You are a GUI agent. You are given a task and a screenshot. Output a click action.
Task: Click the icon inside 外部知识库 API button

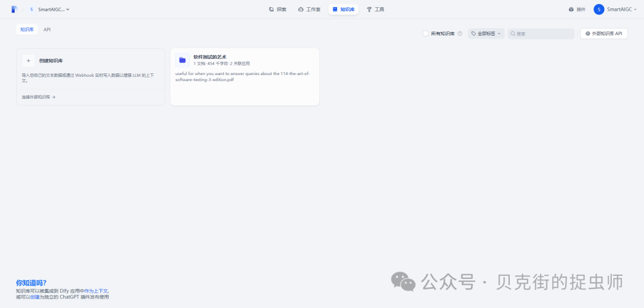(x=588, y=33)
